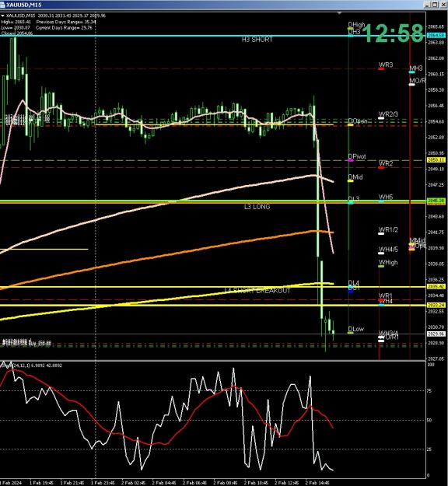Image resolution: width=448 pixels, height=486 pixels.
Task: Click the chart window icon in title bar
Action: pyautogui.click(x=3, y=5)
